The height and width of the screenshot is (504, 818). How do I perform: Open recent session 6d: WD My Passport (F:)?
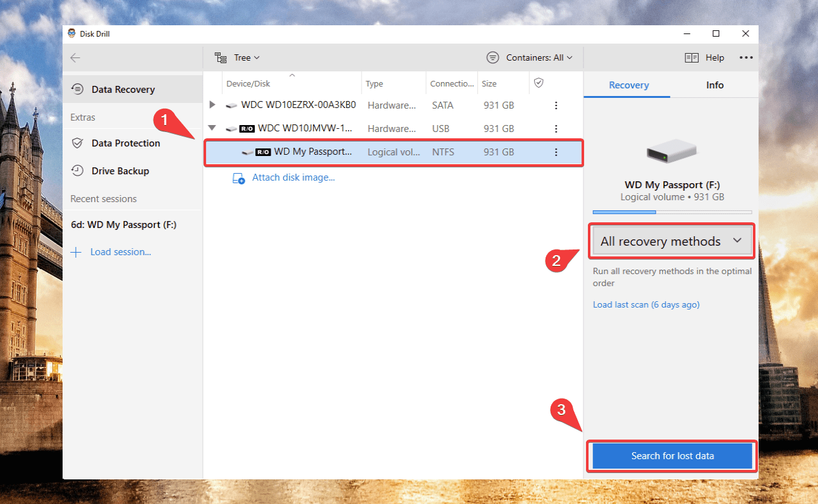[x=123, y=225]
